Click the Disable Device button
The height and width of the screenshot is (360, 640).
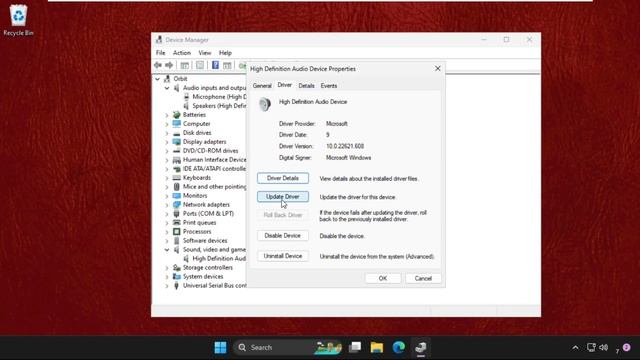(x=283, y=236)
